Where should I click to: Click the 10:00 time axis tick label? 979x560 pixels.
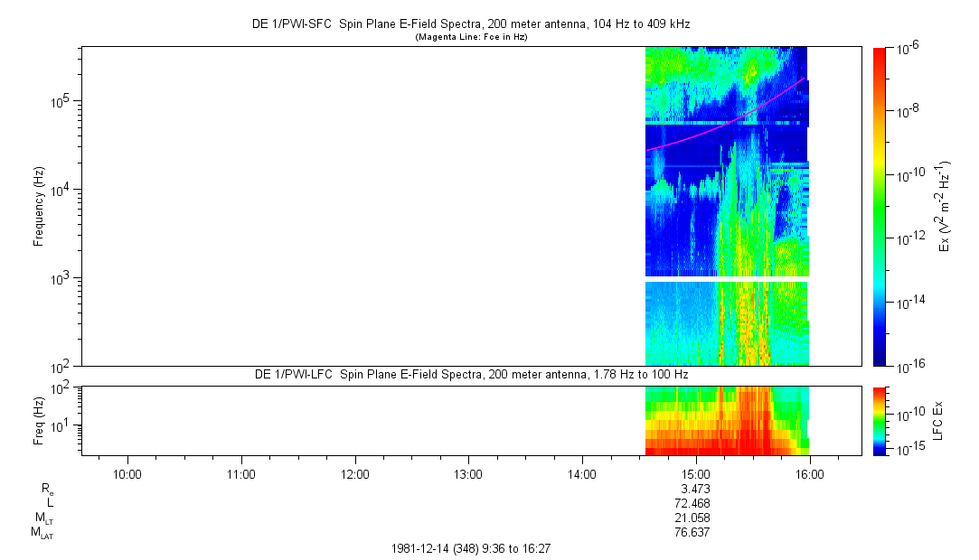127,473
